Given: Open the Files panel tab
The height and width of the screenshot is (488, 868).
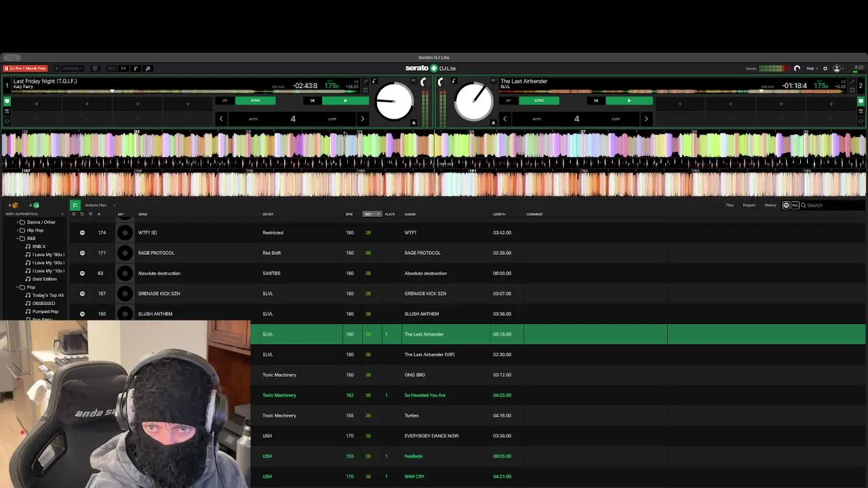Looking at the screenshot, I should [x=730, y=205].
